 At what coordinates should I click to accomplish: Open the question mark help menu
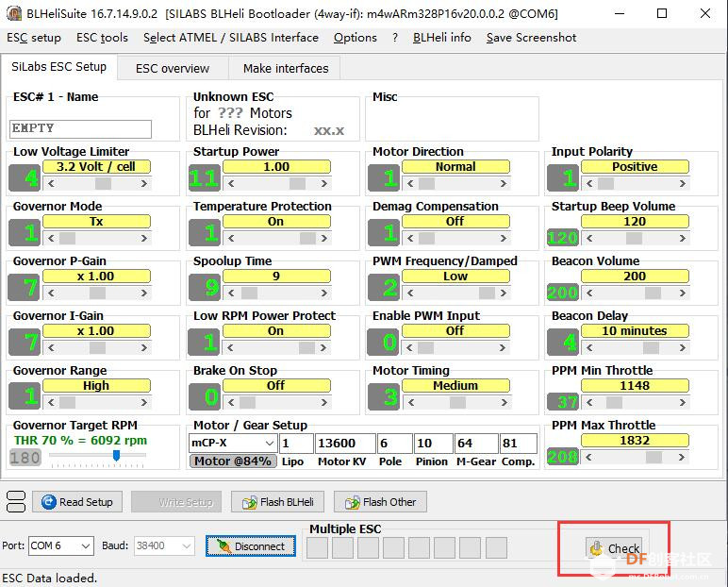pos(395,38)
